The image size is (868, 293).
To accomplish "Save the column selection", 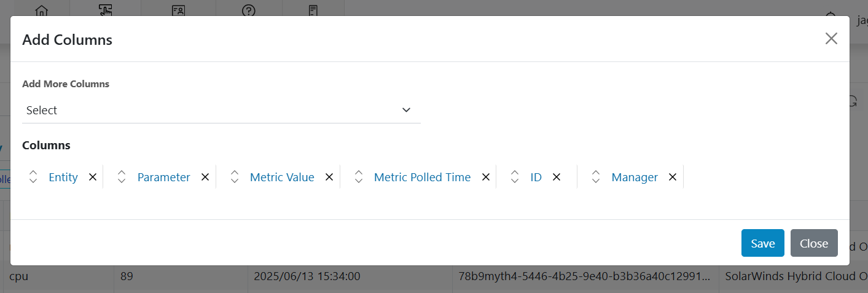I will click(762, 243).
